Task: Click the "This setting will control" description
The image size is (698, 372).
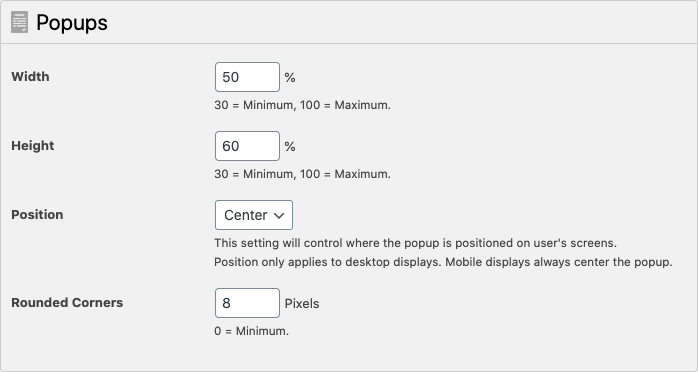Action: pyautogui.click(x=415, y=243)
